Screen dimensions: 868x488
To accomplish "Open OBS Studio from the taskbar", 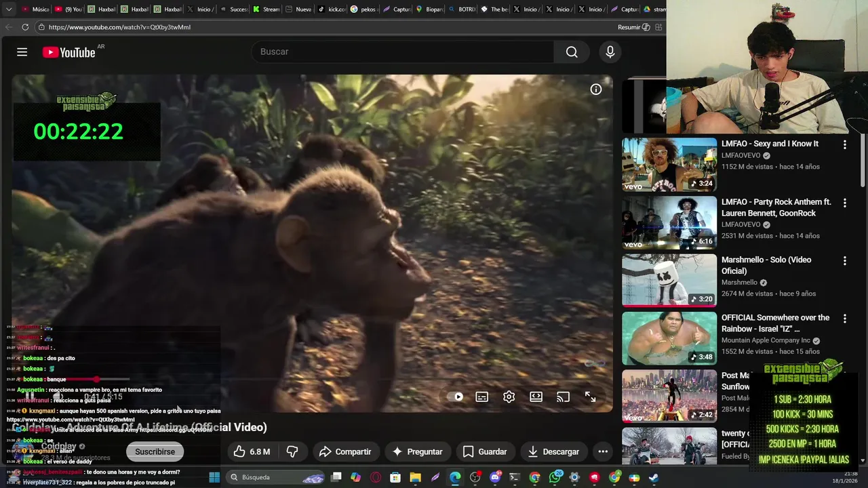I will click(x=475, y=477).
